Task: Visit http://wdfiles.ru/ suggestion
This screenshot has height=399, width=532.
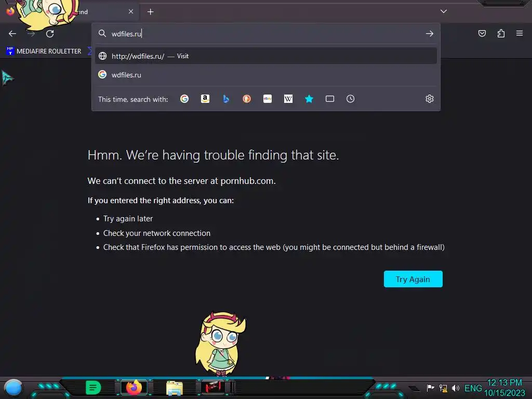Action: (x=266, y=56)
